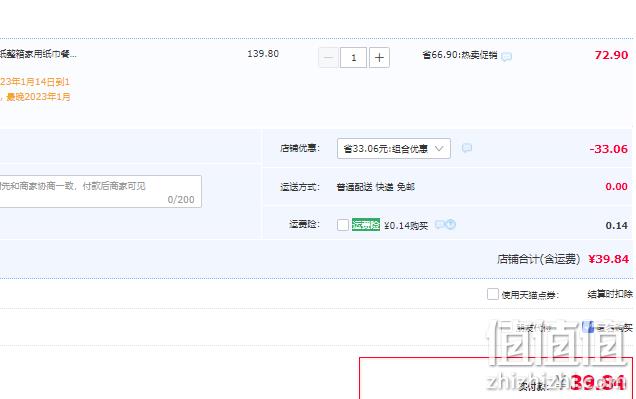Click the 省66.90:热卖促销 promotion text
The height and width of the screenshot is (399, 636).
460,55
